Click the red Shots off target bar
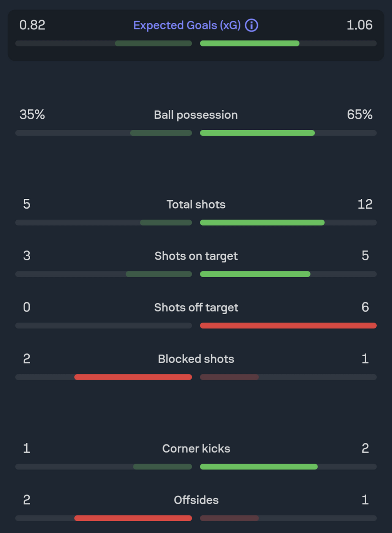The width and height of the screenshot is (392, 533). click(x=288, y=326)
